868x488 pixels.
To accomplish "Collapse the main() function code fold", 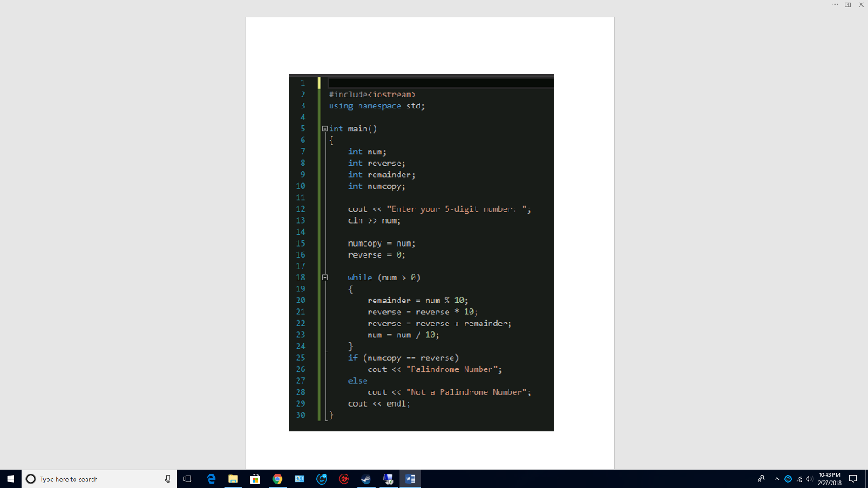I will point(324,128).
